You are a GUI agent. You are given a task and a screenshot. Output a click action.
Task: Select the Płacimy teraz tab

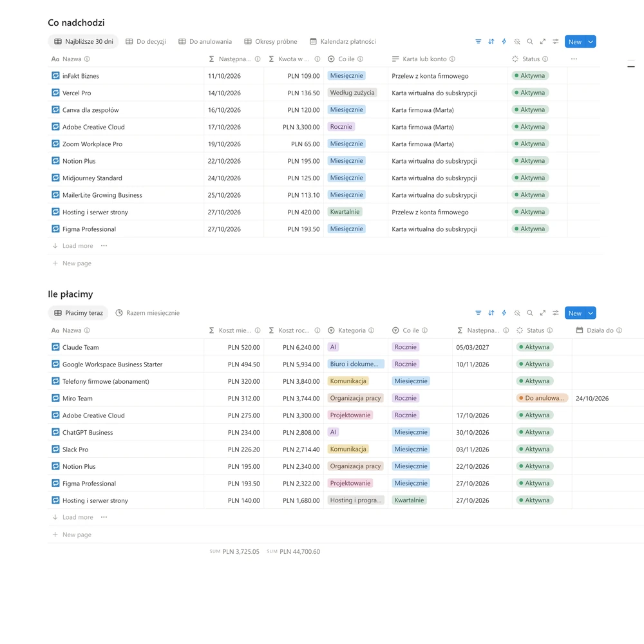point(79,313)
